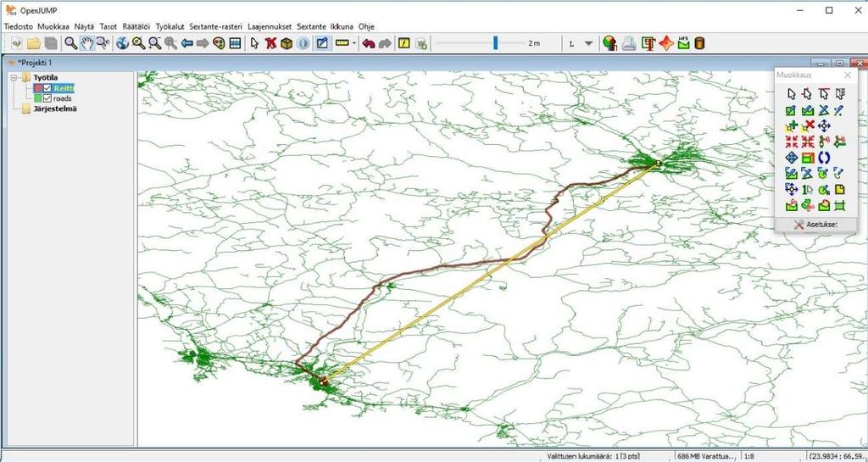Click the feature info blue 'i' icon
This screenshot has height=462, width=868.
[303, 43]
